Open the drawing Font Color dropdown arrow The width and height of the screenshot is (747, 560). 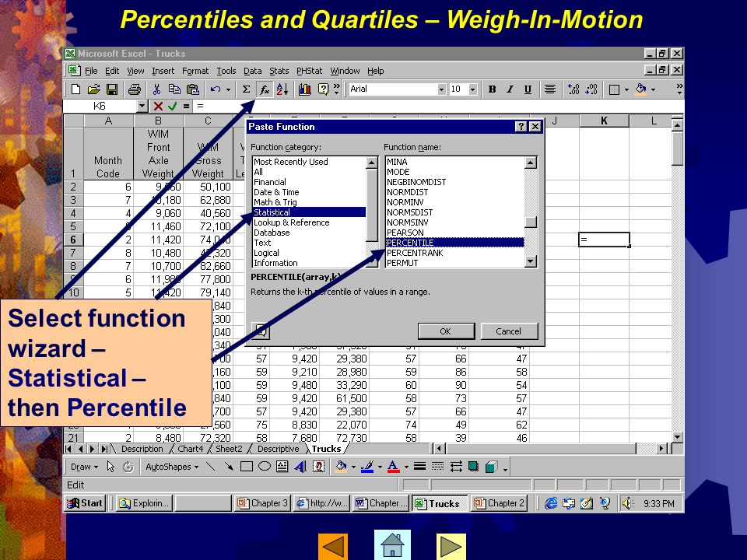pos(406,467)
